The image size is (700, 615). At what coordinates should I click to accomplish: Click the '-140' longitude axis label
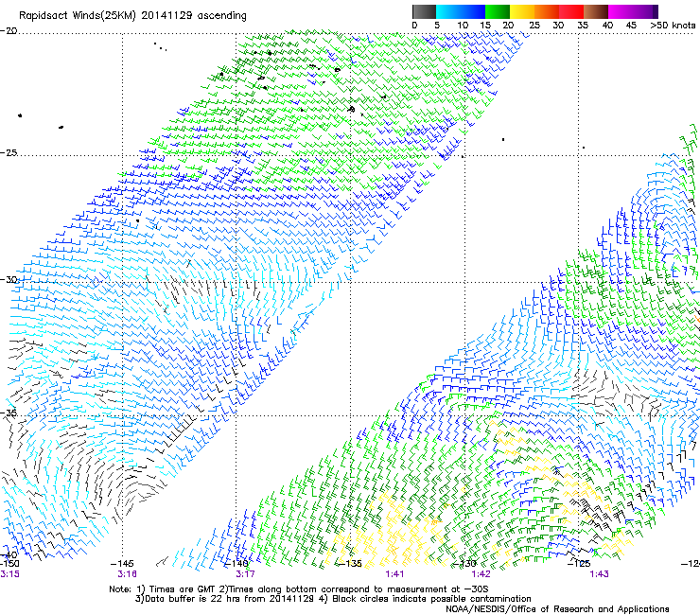(236, 564)
